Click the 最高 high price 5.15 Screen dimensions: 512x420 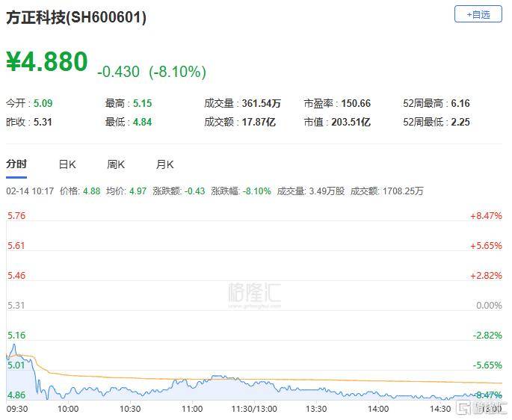pos(142,103)
